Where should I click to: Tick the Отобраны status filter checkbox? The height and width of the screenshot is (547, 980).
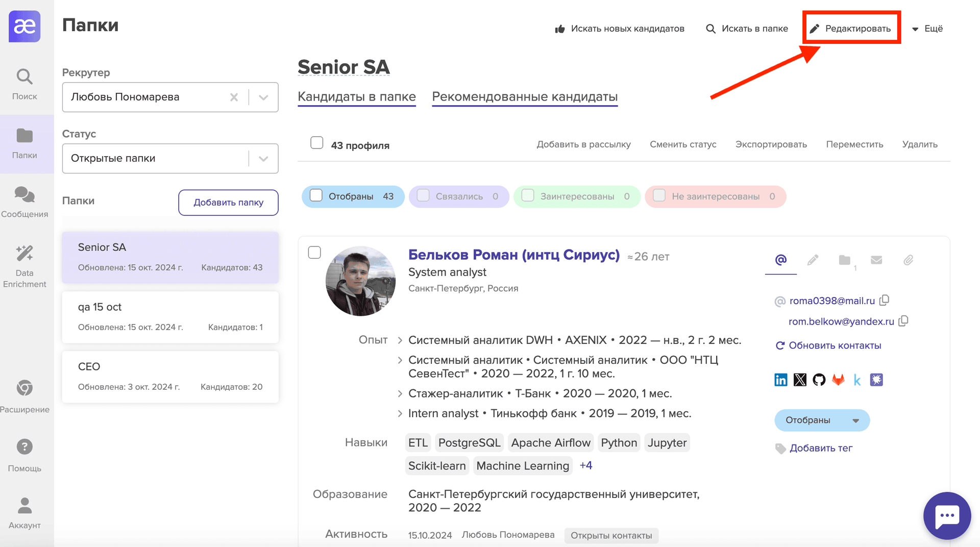click(316, 196)
